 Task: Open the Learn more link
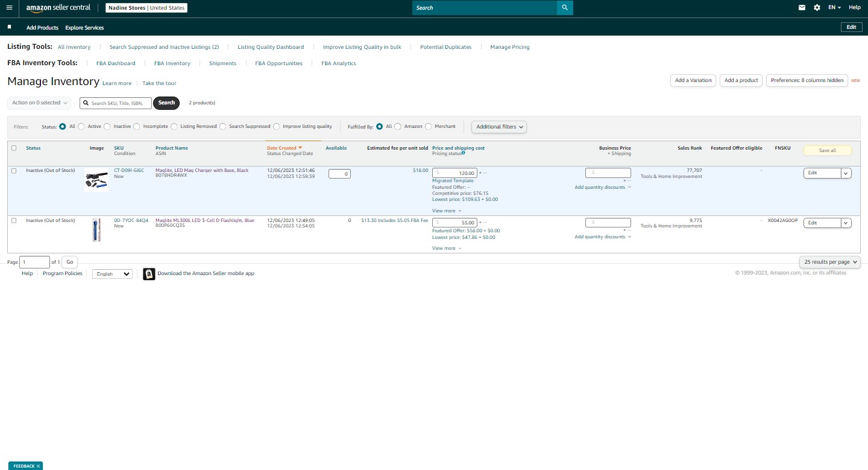pyautogui.click(x=117, y=83)
